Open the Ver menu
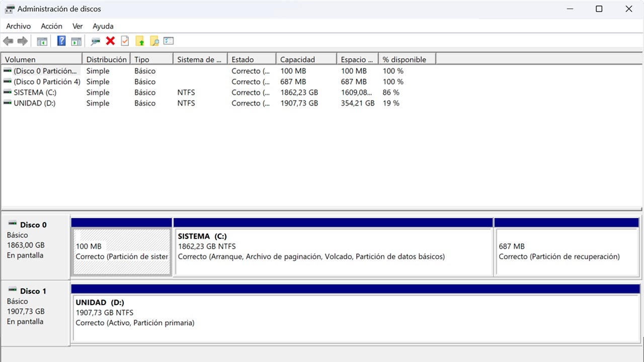Image resolution: width=644 pixels, height=362 pixels. [77, 26]
